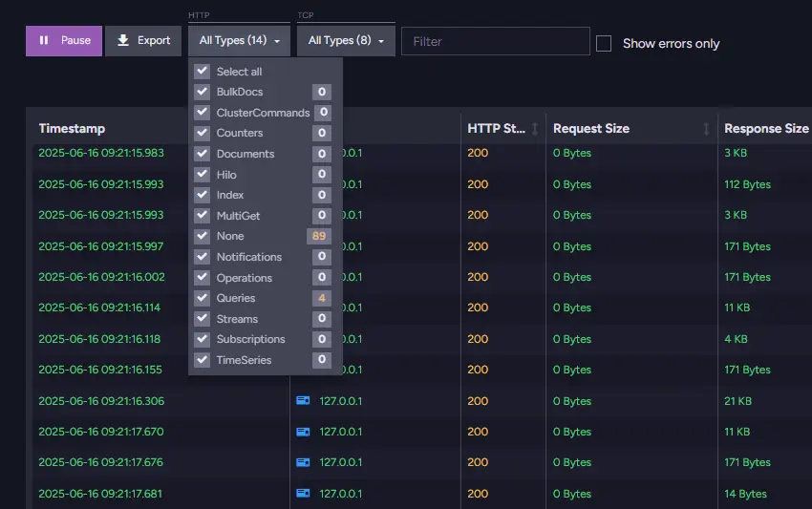Enable Show errors only checkbox
This screenshot has width=812, height=509.
[604, 44]
